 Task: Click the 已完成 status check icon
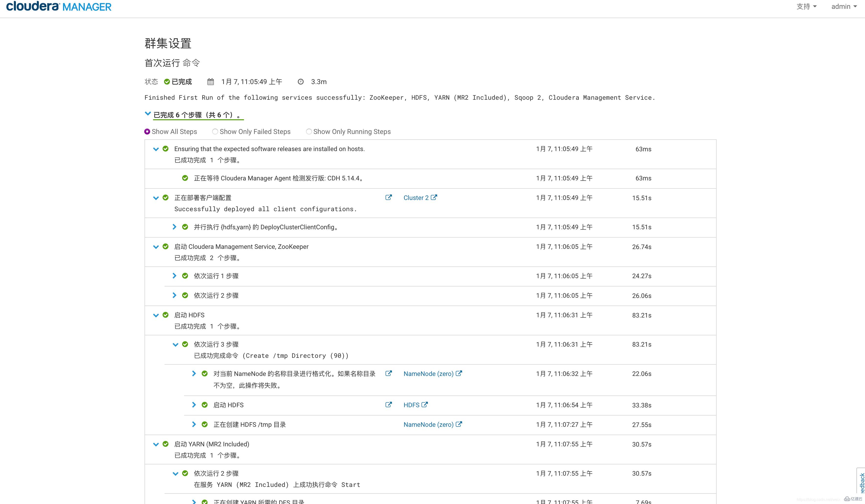(167, 82)
